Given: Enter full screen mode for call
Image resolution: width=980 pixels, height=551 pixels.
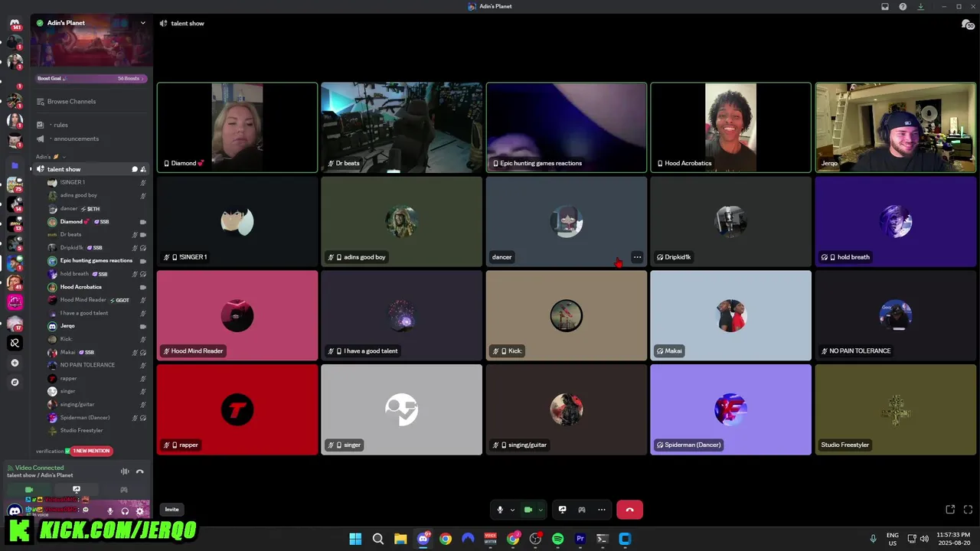Looking at the screenshot, I should pyautogui.click(x=968, y=510).
